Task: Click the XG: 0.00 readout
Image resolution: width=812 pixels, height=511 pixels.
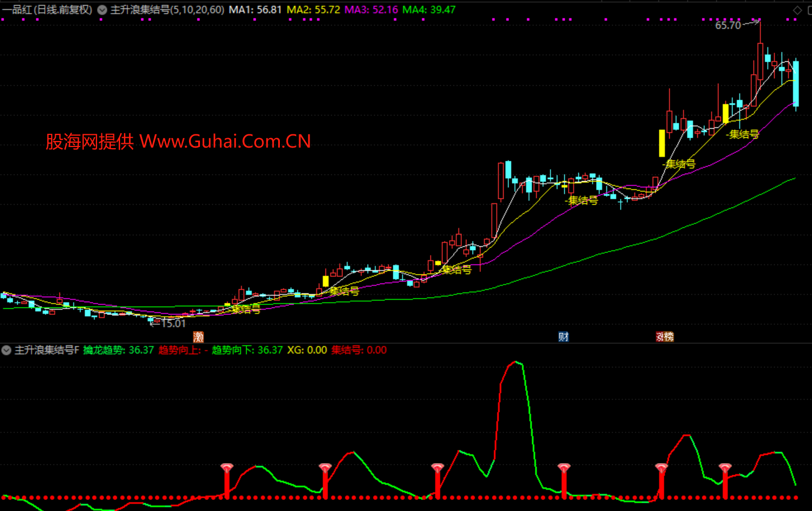Action: pos(307,350)
